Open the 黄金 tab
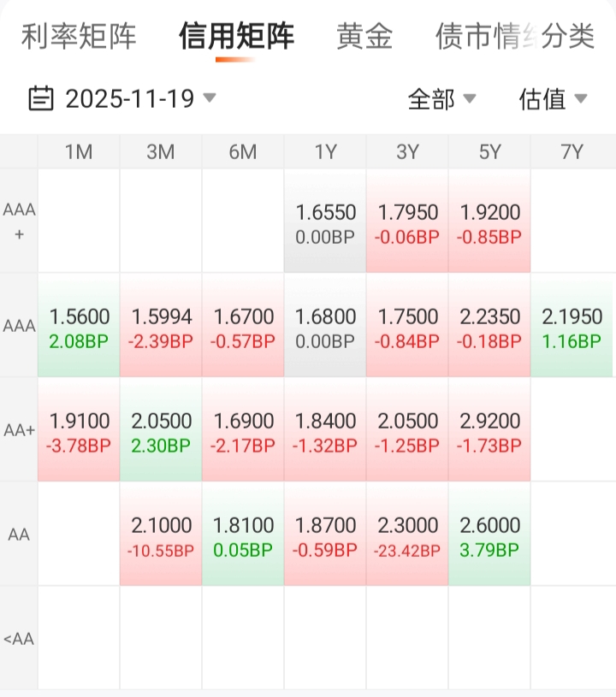 (364, 37)
